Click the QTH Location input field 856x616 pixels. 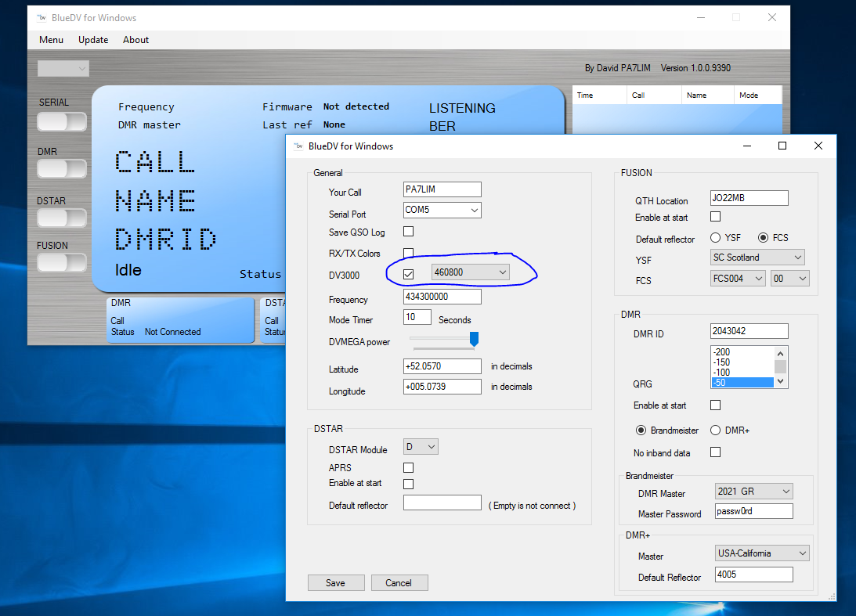749,198
